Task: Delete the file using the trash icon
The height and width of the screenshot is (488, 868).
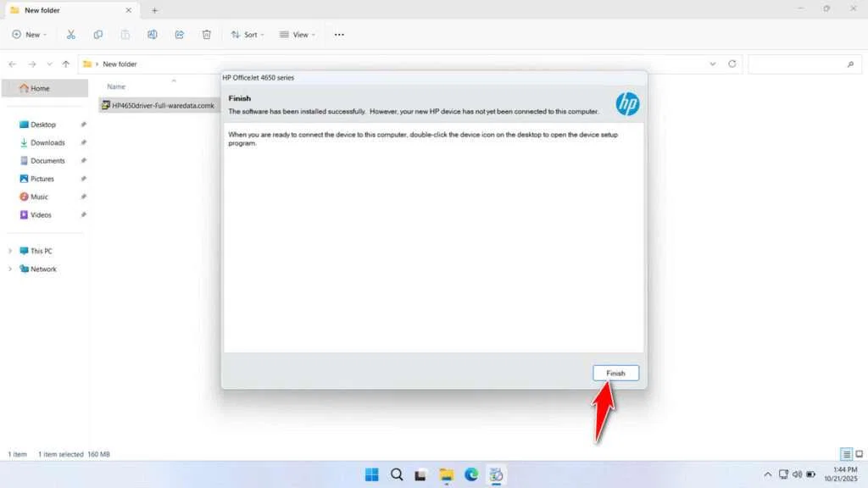Action: pos(206,35)
